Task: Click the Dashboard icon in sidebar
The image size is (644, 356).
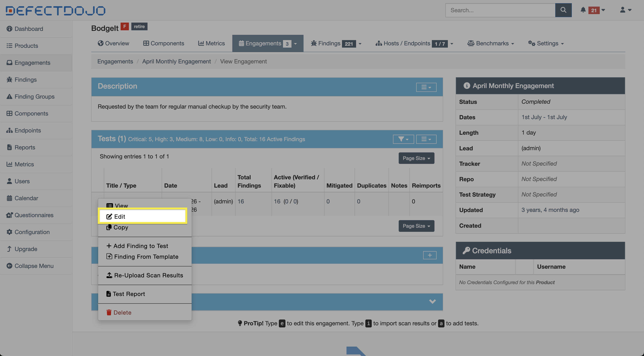Action: coord(9,29)
